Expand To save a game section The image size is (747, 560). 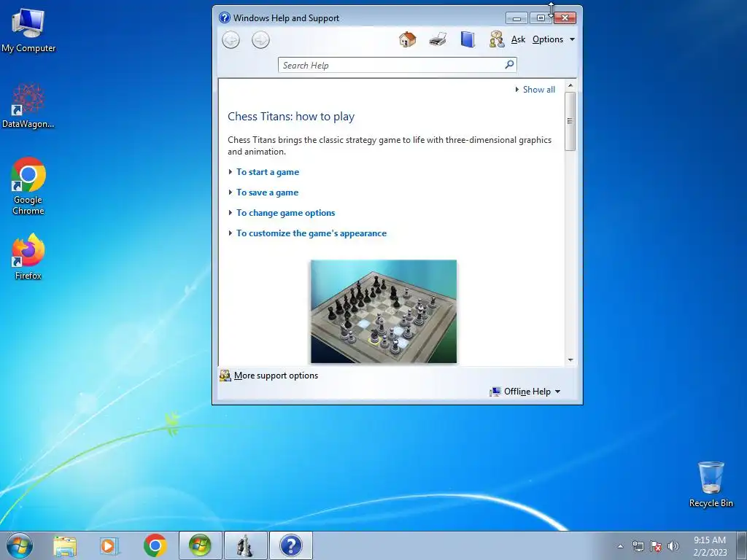267,192
